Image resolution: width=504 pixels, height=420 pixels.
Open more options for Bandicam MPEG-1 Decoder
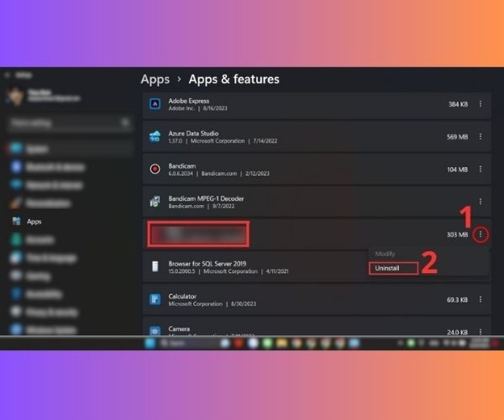click(480, 202)
